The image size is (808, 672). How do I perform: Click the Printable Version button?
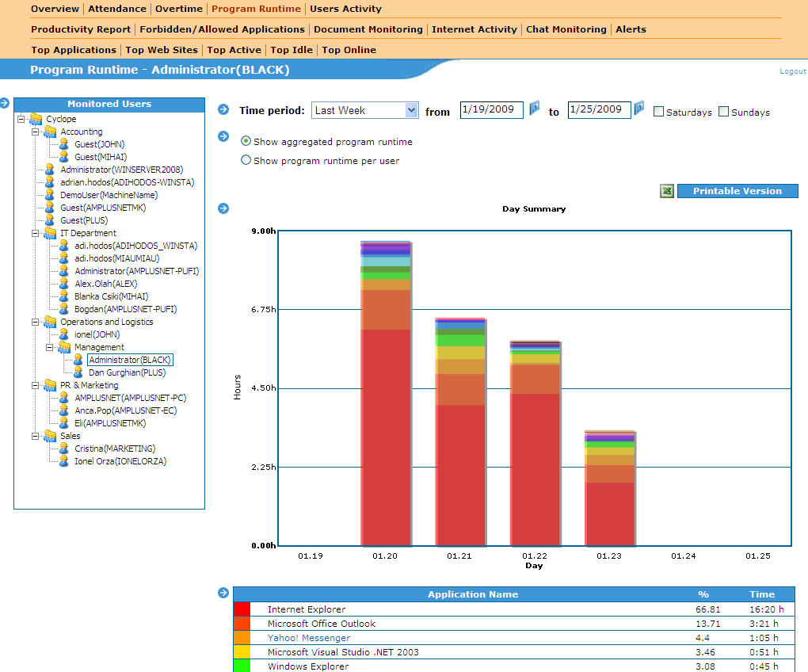pos(737,191)
